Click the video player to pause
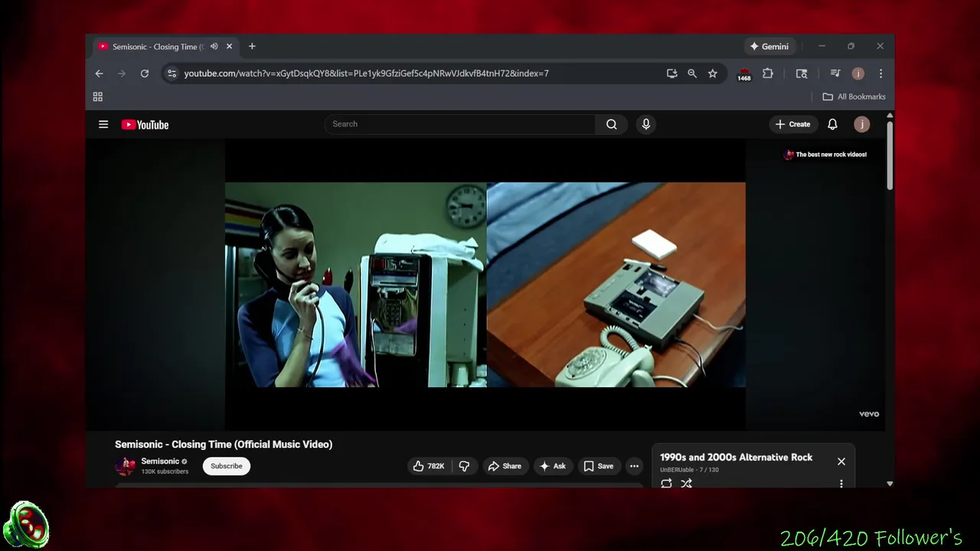The width and height of the screenshot is (980, 551). 485,285
